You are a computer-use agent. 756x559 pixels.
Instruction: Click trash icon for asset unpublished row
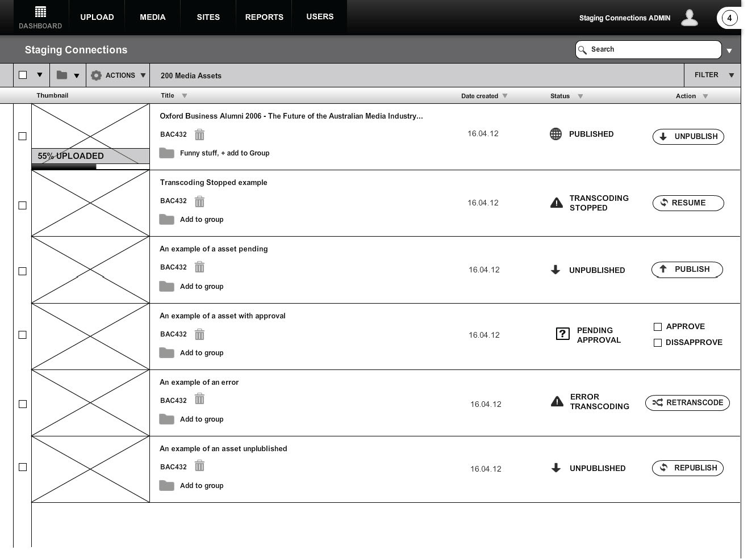199,466
